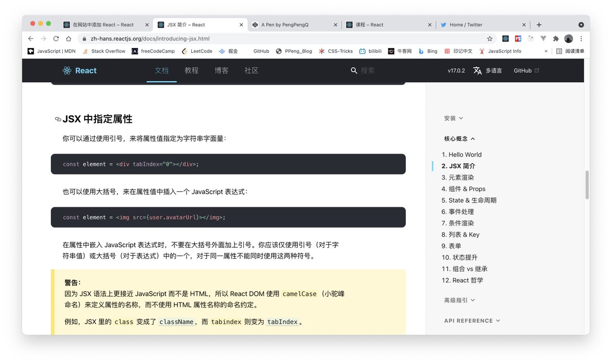Open the 牛客网 bookmark
Image resolution: width=612 pixels, height=364 pixels.
(400, 51)
